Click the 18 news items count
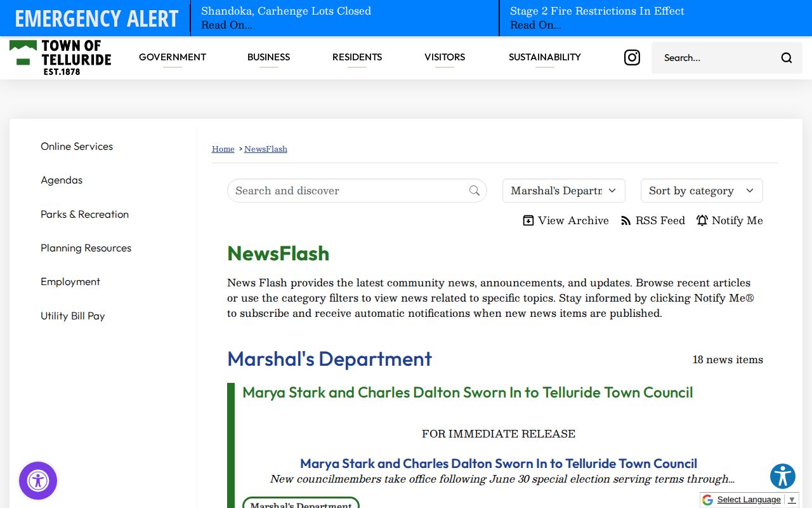This screenshot has height=508, width=812. tap(728, 359)
